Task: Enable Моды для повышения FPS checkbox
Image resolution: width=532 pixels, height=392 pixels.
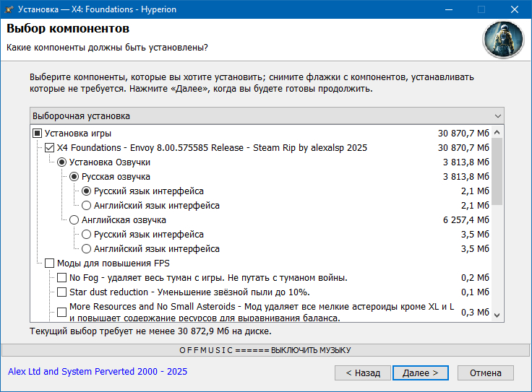Action: pos(50,263)
